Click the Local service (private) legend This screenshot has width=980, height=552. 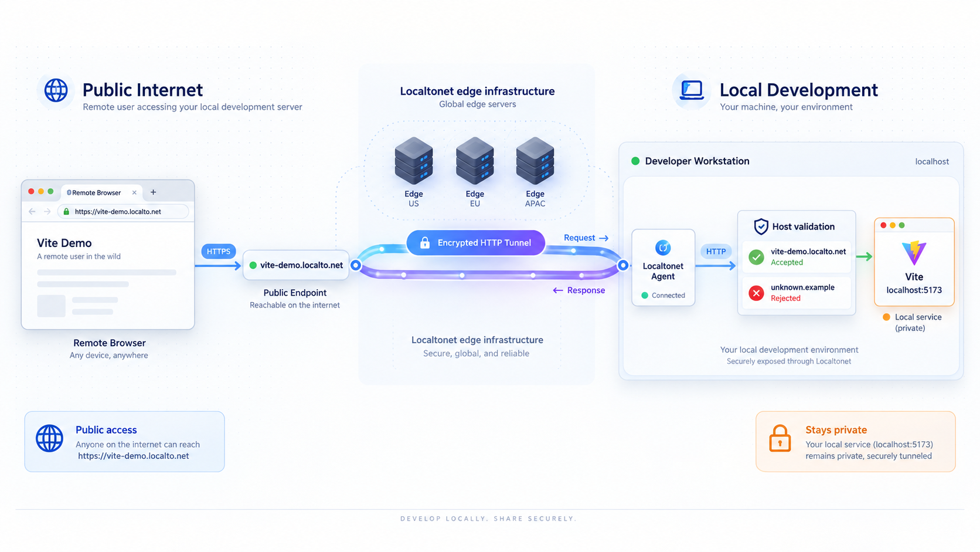[912, 323]
